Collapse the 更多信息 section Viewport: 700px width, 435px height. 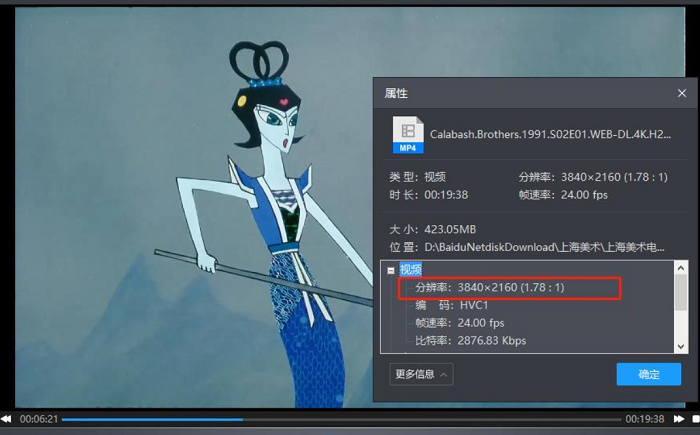[x=420, y=374]
